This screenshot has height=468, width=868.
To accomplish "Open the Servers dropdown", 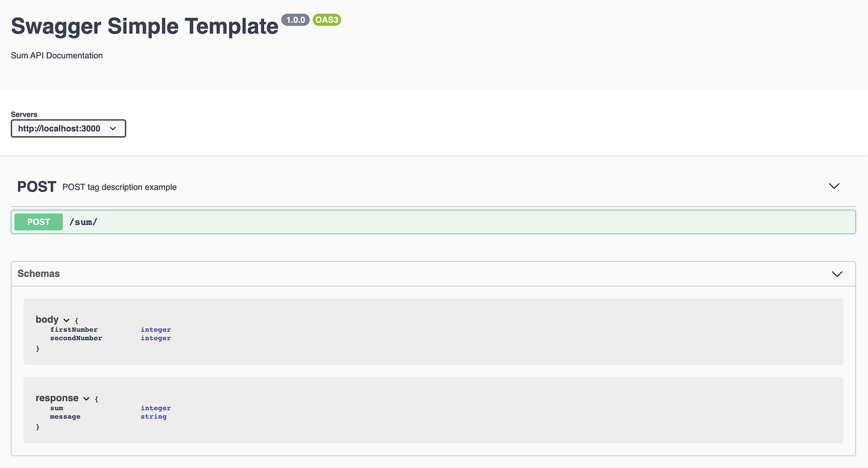I will pos(68,128).
